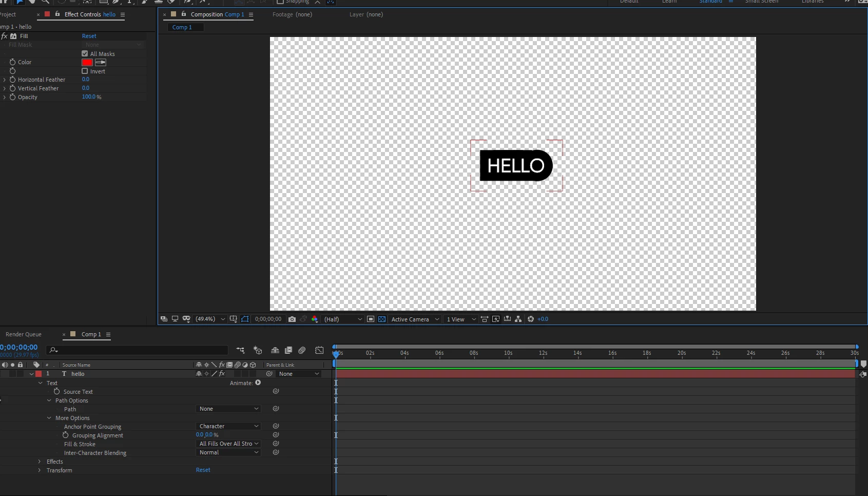The width and height of the screenshot is (868, 496).
Task: Collapse the More Options group
Action: click(49, 417)
